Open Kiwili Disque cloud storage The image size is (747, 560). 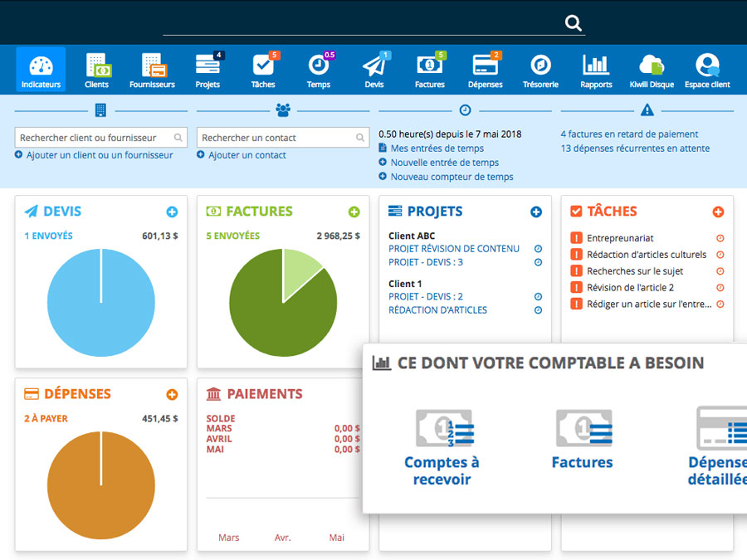pyautogui.click(x=651, y=70)
